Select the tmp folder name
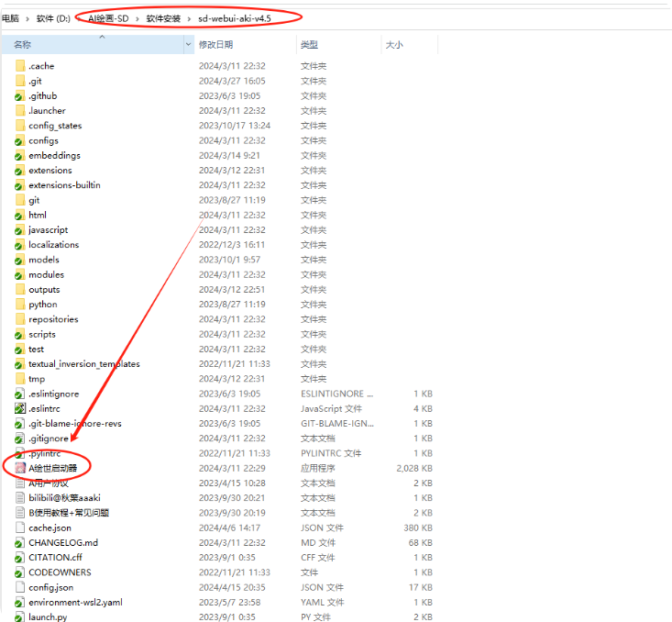Image resolution: width=672 pixels, height=622 pixels. [37, 379]
